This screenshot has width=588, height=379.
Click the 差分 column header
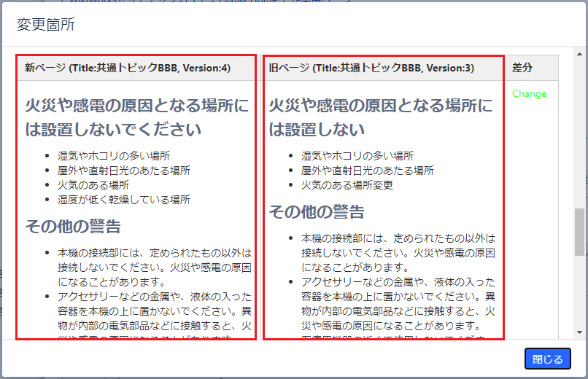coord(522,68)
